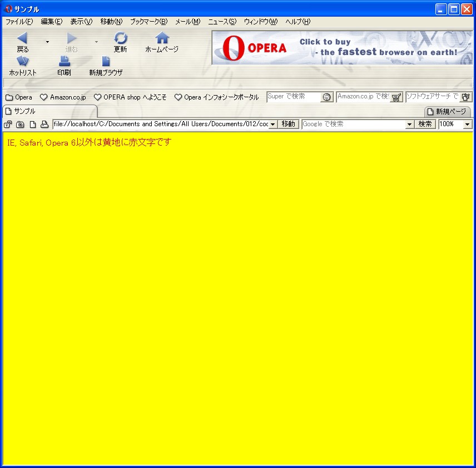
Task: Open the ホットリスト (Hotlist) panel icon
Action: (x=23, y=62)
